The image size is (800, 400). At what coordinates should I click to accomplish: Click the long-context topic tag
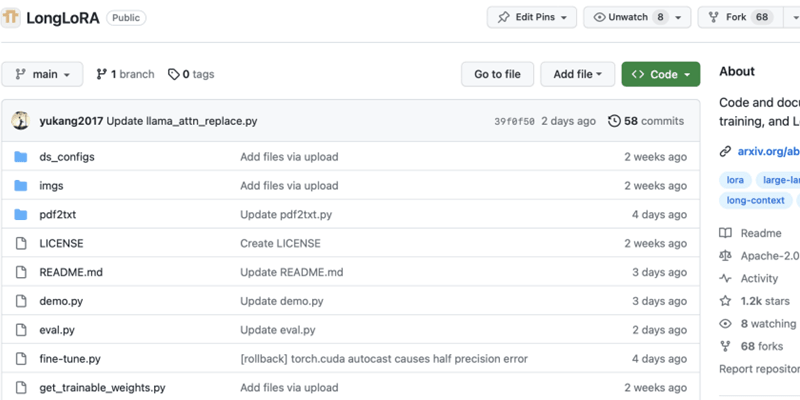756,200
